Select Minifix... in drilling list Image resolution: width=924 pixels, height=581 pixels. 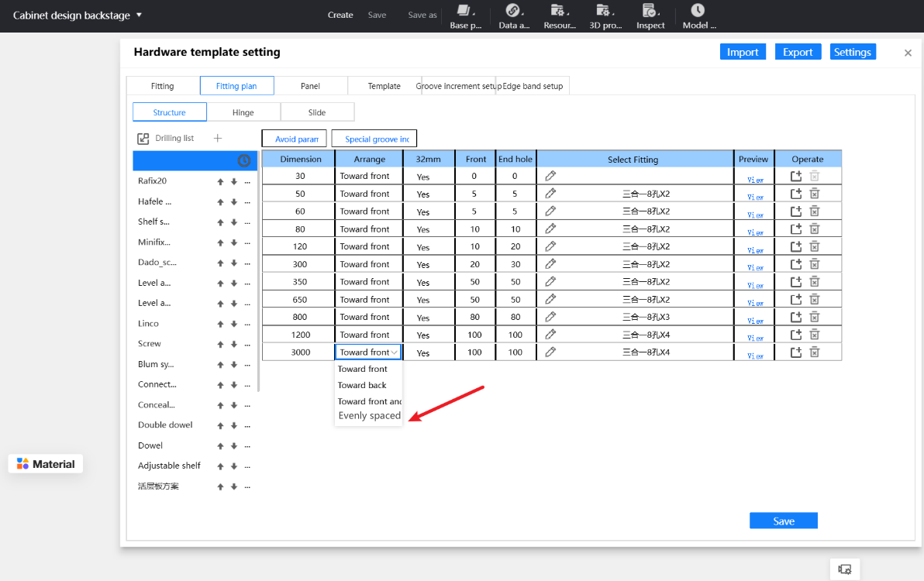(x=154, y=242)
